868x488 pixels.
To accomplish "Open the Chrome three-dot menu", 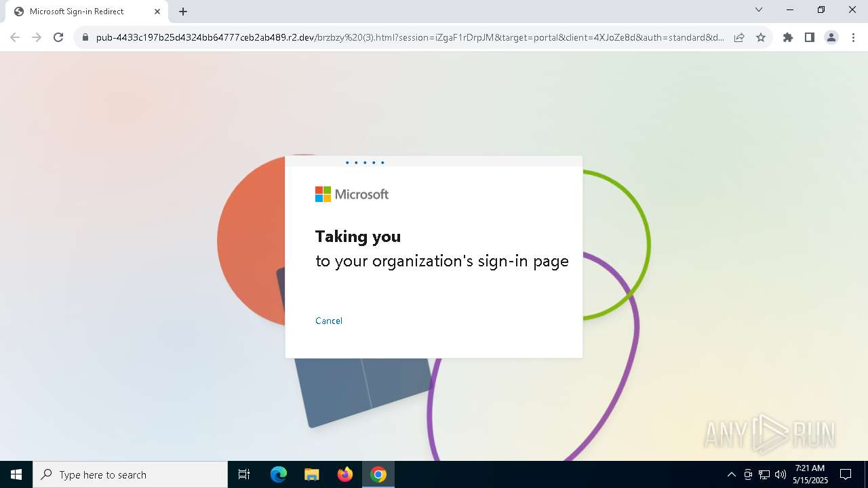I will coord(853,37).
